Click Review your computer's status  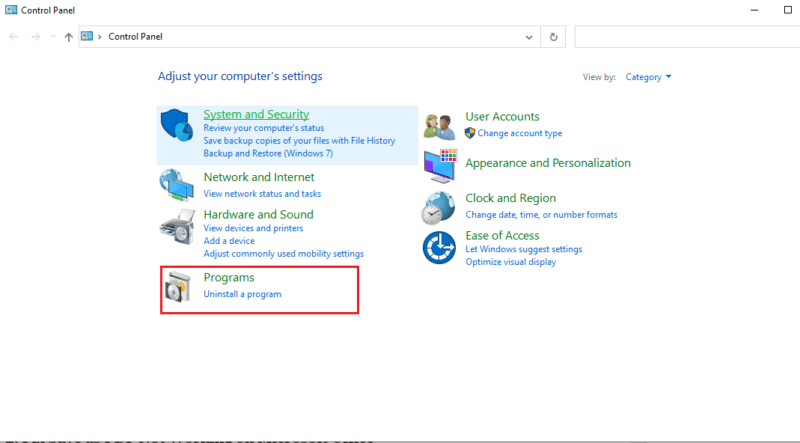click(264, 128)
